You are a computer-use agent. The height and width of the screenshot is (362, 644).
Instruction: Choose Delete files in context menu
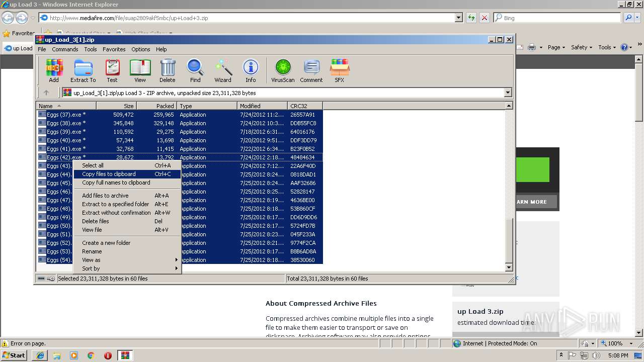(128, 221)
